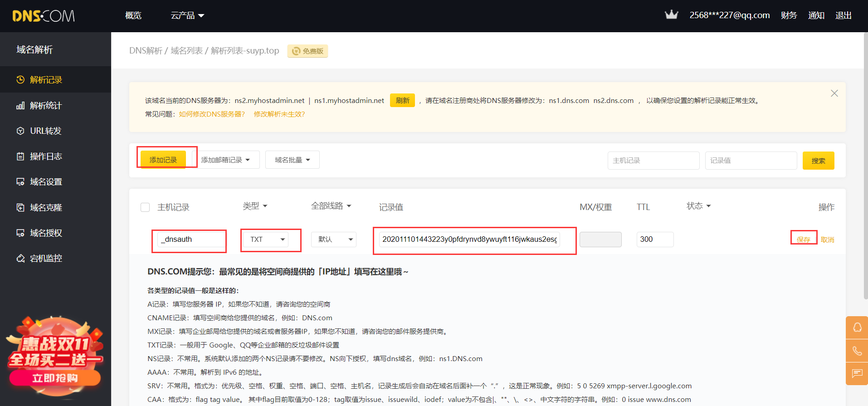Open 通知 in top navigation
This screenshot has width=868, height=406.
816,15
